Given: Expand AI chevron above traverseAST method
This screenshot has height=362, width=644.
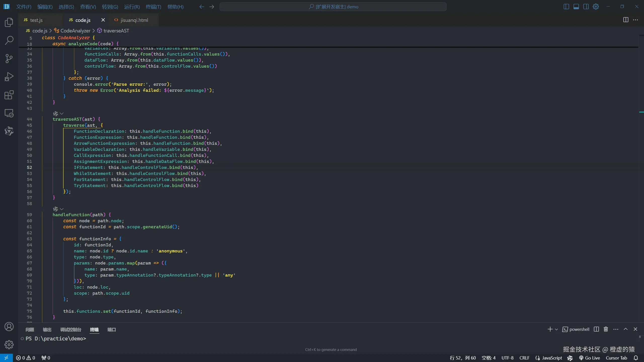Looking at the screenshot, I should [62, 114].
